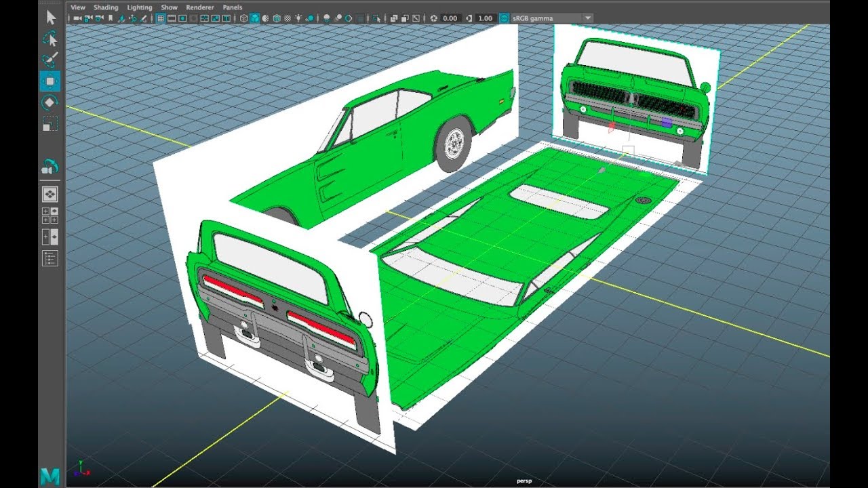Open the Shading menu

pos(106,7)
